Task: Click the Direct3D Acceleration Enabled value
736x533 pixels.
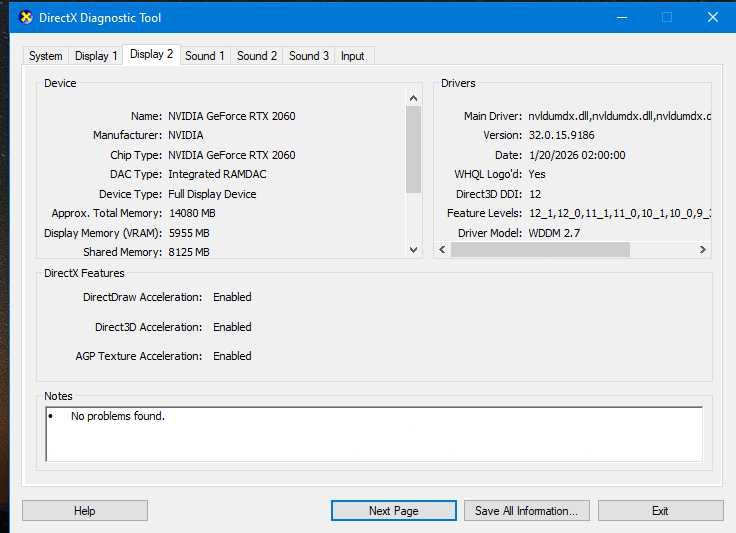Action: click(232, 327)
